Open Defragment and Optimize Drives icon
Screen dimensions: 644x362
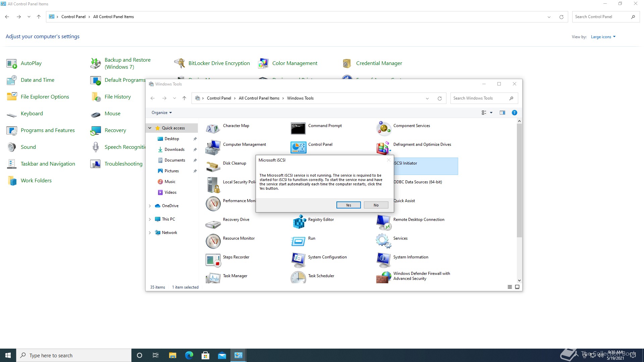(x=383, y=148)
